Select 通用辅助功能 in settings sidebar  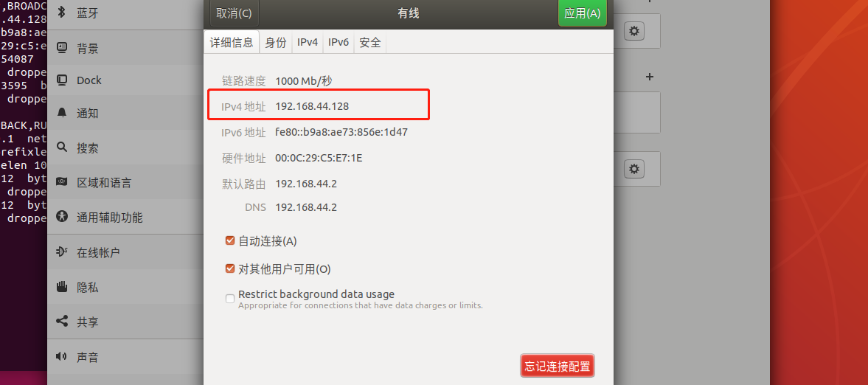click(125, 218)
